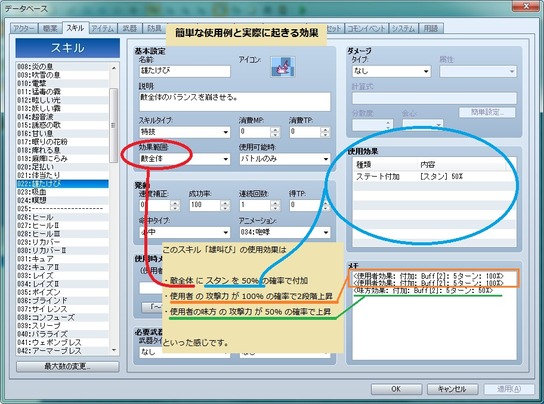Image resolution: width=544 pixels, height=404 pixels.
Task: Select skill 016:甘い息
Action: pyautogui.click(x=62, y=133)
